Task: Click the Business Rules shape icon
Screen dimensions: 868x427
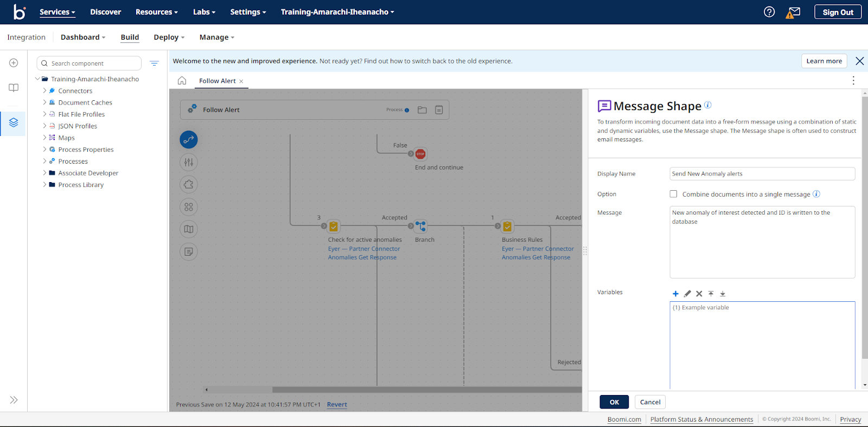Action: click(507, 226)
